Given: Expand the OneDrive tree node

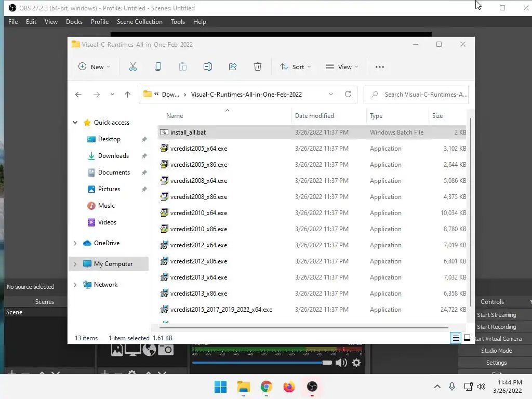Looking at the screenshot, I should coord(75,243).
